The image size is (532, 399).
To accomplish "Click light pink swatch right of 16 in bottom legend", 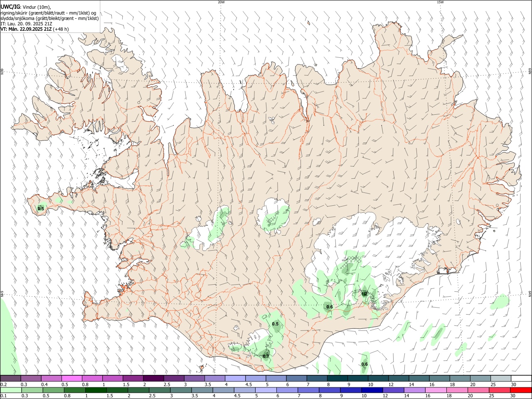I will [436, 390].
